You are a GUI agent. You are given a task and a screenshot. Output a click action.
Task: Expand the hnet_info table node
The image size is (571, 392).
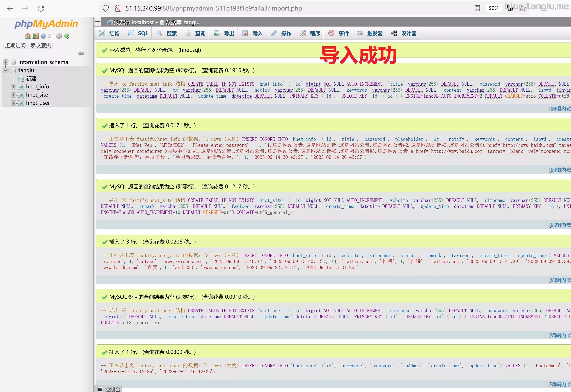pos(13,87)
